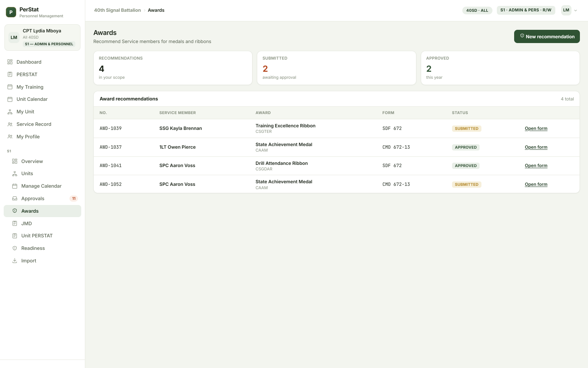Viewport: 588px width, 368px height.
Task: Click the JMD document icon
Action: (15, 223)
